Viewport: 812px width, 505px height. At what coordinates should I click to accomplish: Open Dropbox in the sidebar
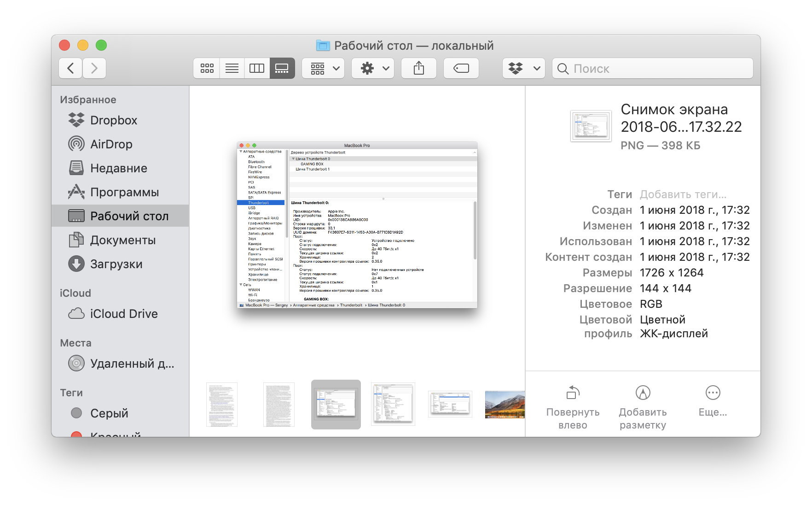click(x=120, y=120)
